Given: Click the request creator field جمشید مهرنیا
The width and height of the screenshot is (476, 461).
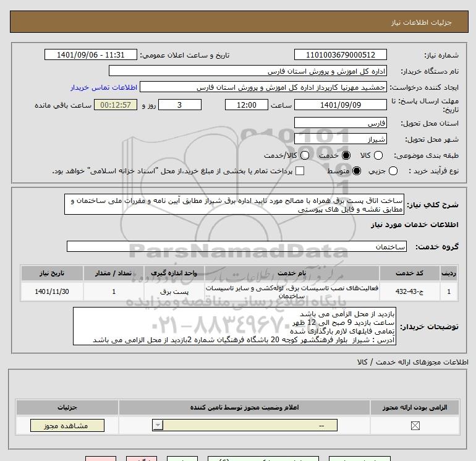Looking at the screenshot, I should coord(263,87).
